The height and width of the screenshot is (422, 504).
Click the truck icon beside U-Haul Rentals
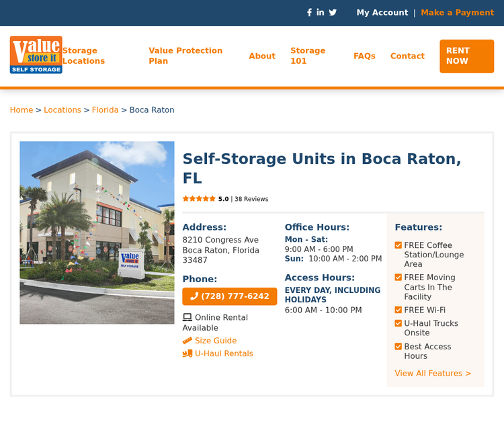[x=187, y=353]
